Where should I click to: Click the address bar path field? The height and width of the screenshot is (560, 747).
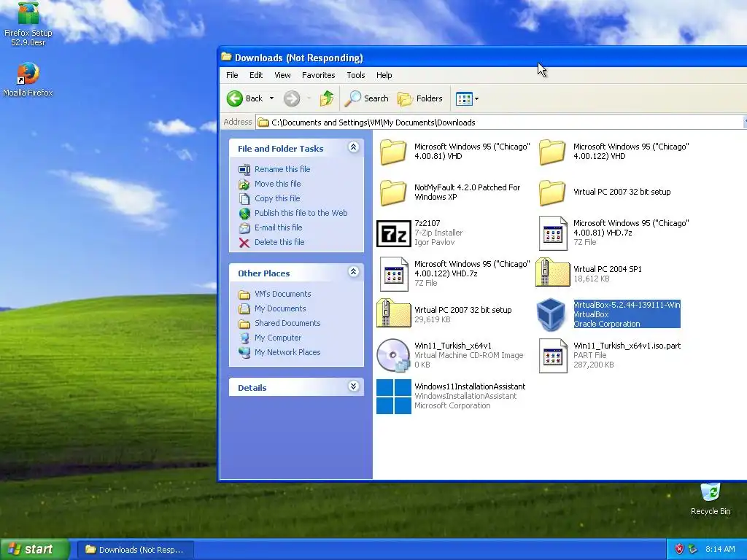pos(500,122)
